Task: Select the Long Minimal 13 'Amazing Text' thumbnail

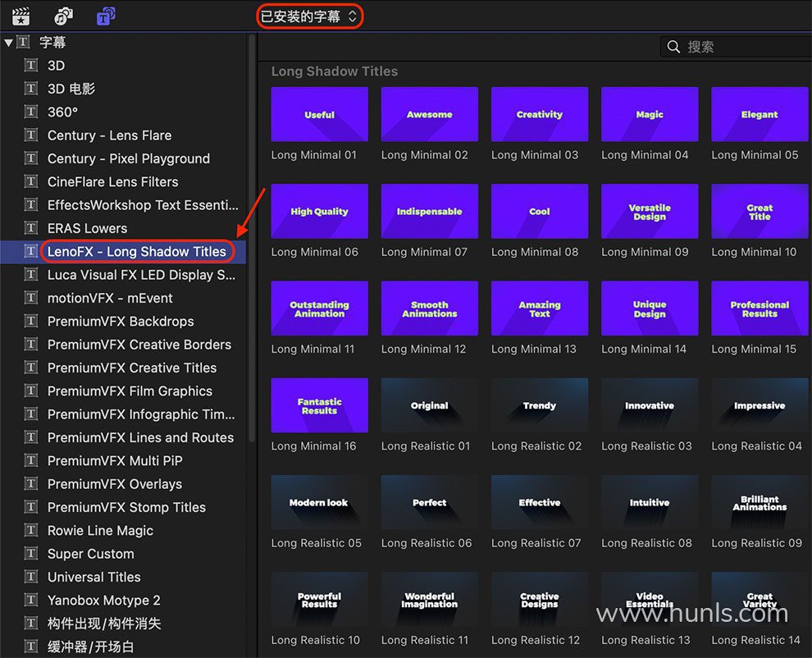Action: coord(540,308)
